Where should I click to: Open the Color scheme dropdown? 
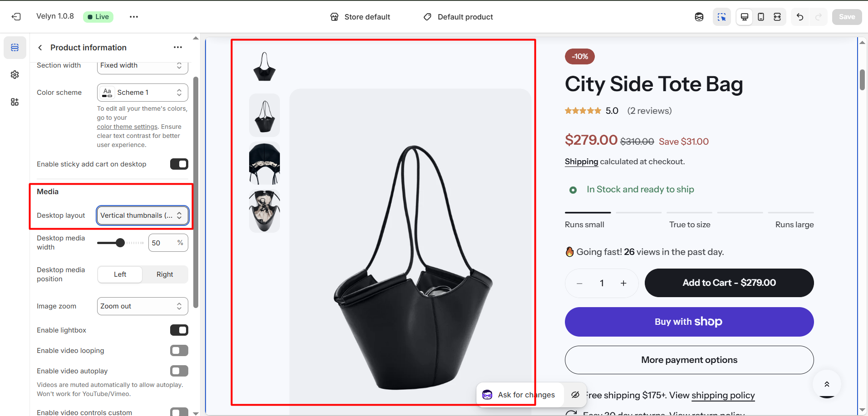click(x=142, y=93)
